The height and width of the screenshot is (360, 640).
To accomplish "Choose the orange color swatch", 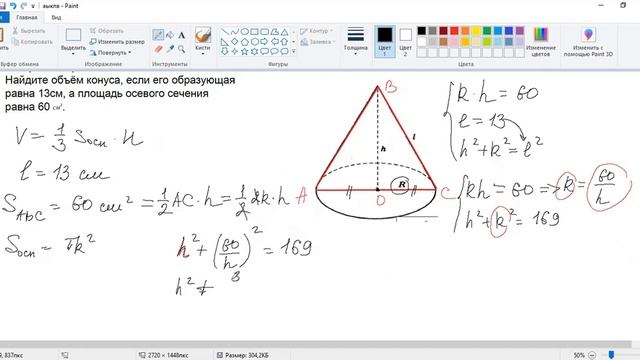I will pyautogui.click(x=465, y=31).
